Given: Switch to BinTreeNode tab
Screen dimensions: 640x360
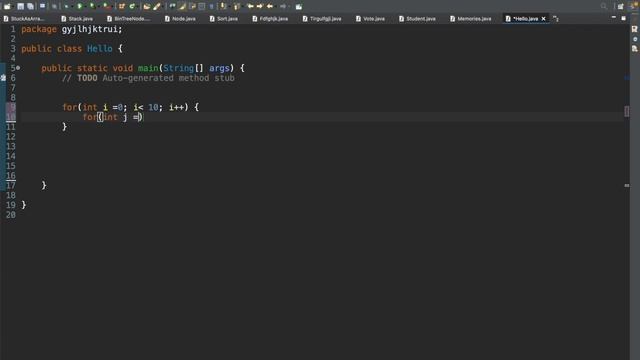Looking at the screenshot, I should [x=129, y=19].
